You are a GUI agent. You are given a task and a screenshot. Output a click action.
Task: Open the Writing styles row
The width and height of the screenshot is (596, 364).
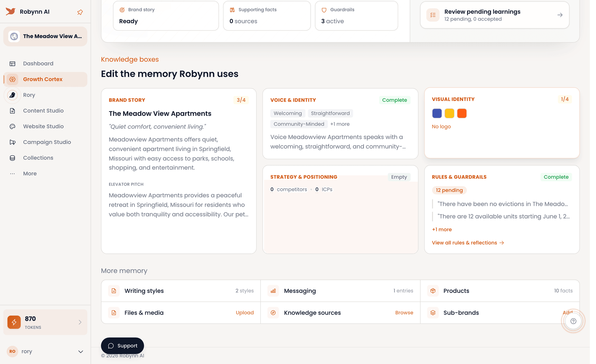[x=181, y=291]
